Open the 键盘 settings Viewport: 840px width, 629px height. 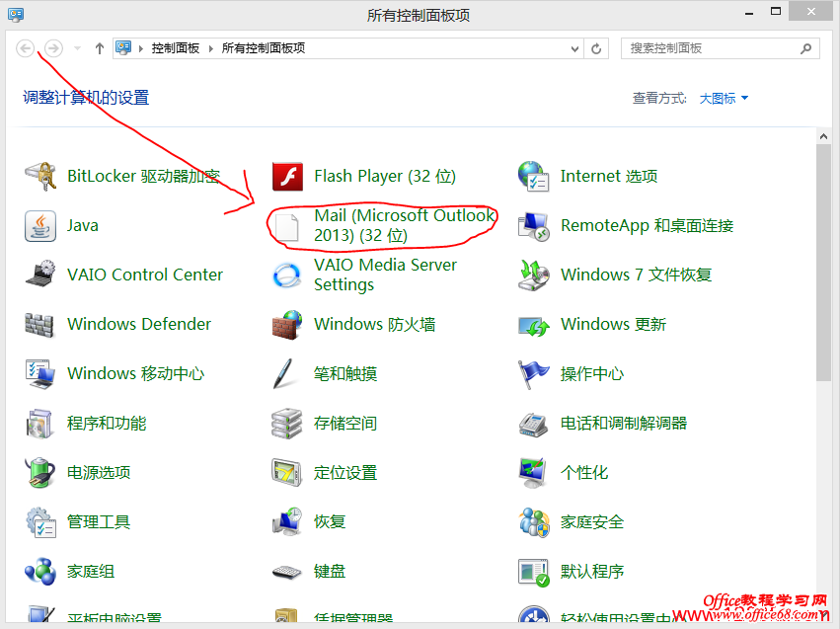(x=328, y=571)
